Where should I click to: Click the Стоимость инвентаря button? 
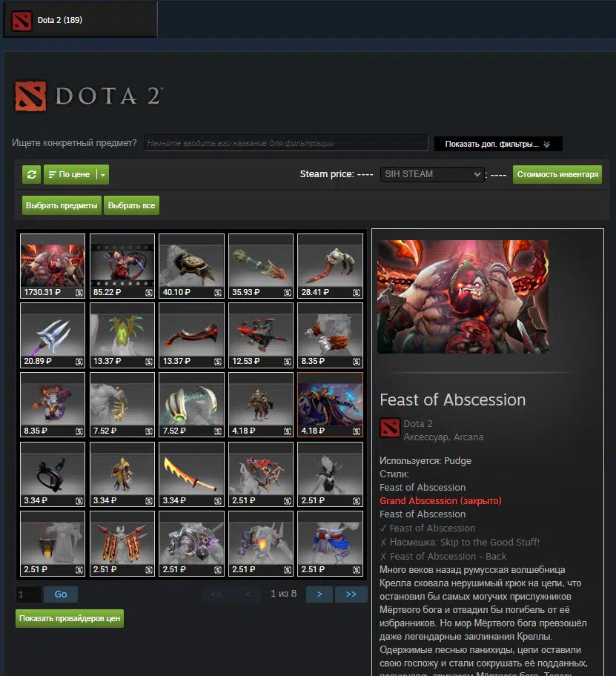coord(557,175)
